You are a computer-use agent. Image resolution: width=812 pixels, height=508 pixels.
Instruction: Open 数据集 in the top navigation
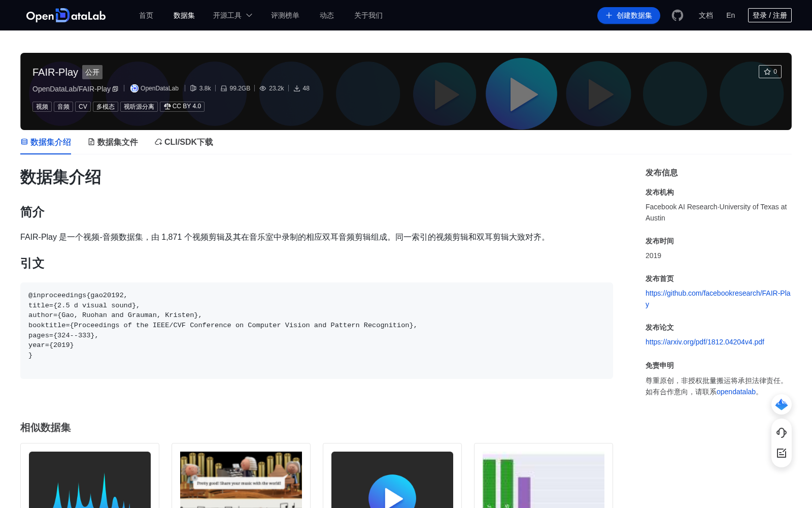pyautogui.click(x=184, y=15)
